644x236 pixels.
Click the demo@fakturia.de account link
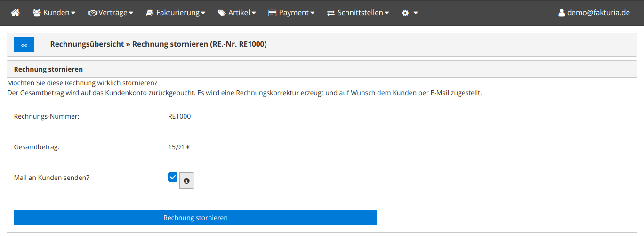(x=598, y=13)
